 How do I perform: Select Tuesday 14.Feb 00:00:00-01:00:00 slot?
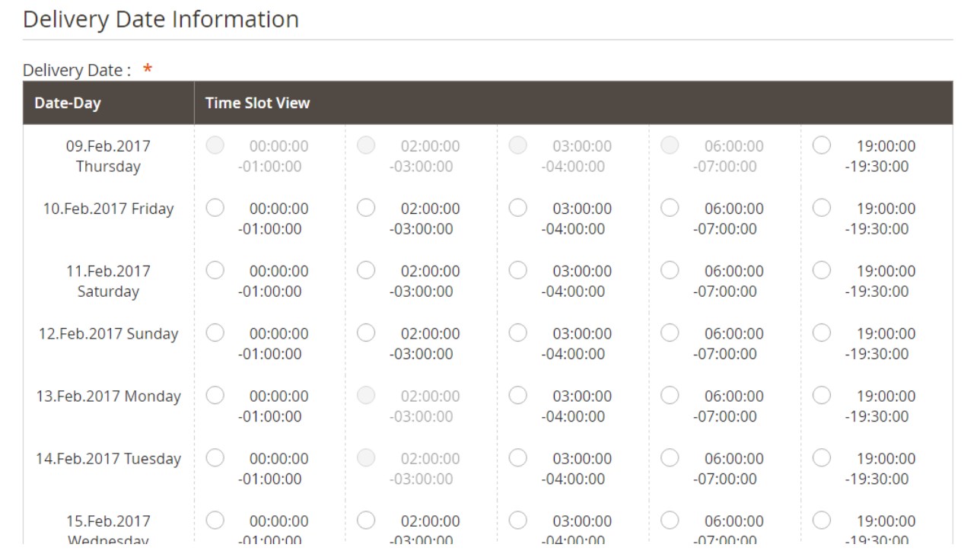point(215,457)
